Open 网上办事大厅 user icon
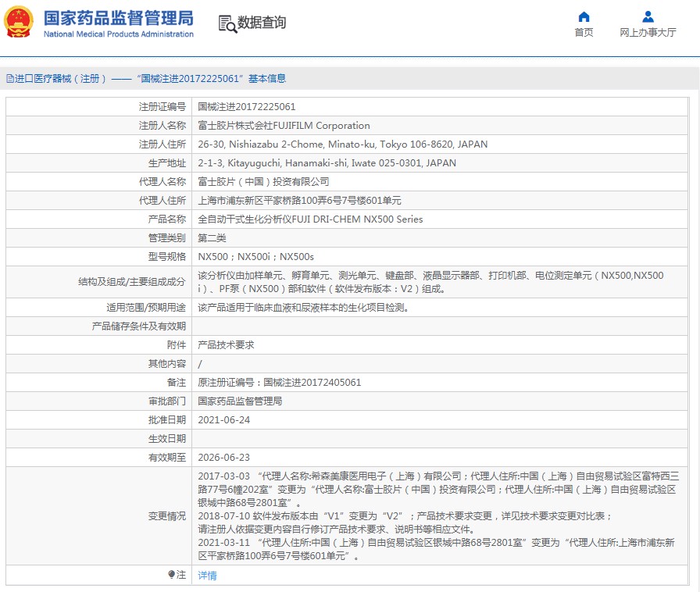The width and height of the screenshot is (700, 592). click(x=648, y=17)
